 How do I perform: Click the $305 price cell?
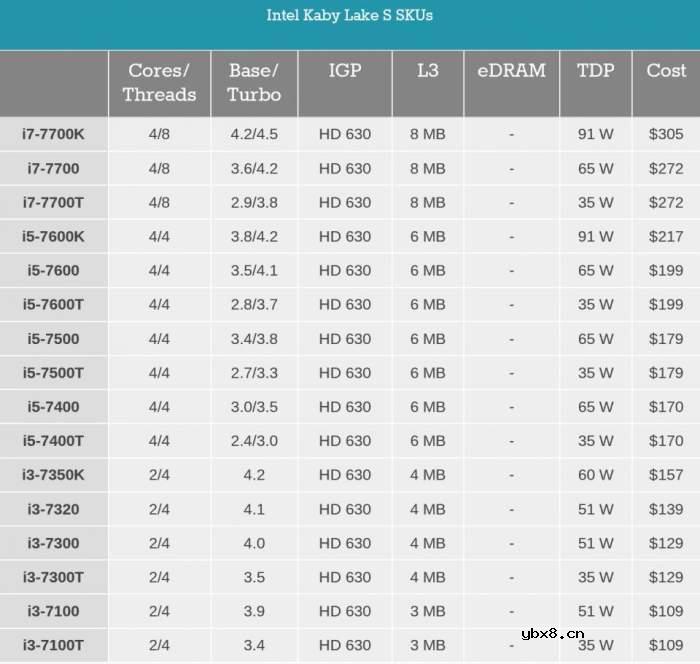click(666, 134)
